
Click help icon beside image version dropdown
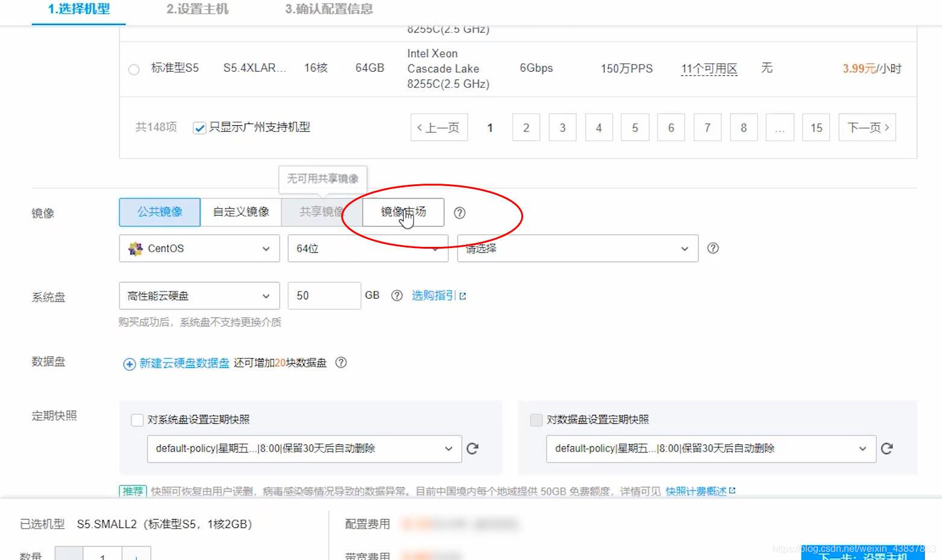tap(712, 248)
